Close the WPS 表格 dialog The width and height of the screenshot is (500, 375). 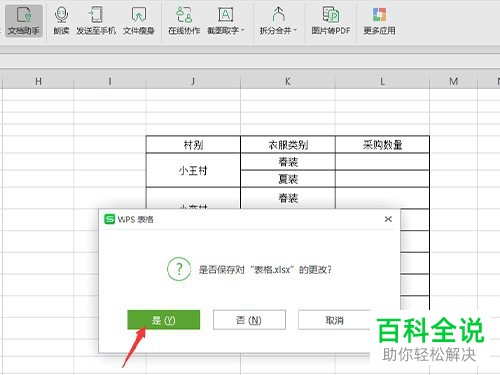(388, 219)
